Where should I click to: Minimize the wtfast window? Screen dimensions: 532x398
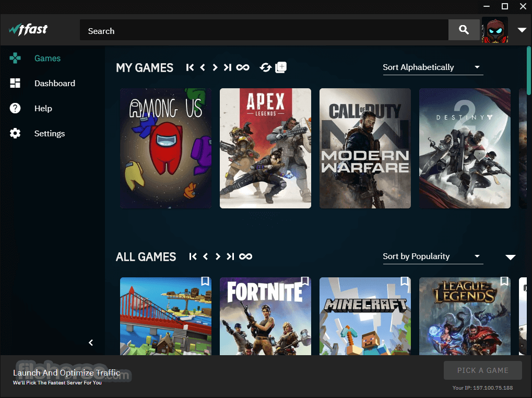pyautogui.click(x=487, y=6)
